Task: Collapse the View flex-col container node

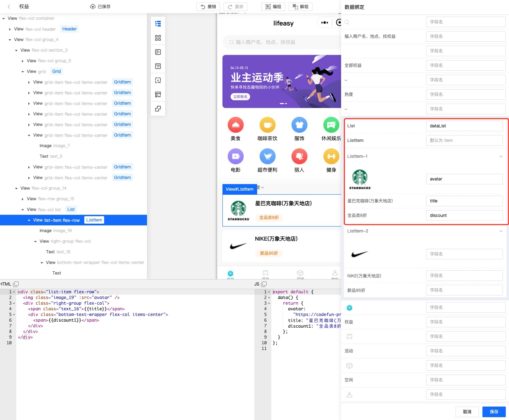Action: click(4, 18)
